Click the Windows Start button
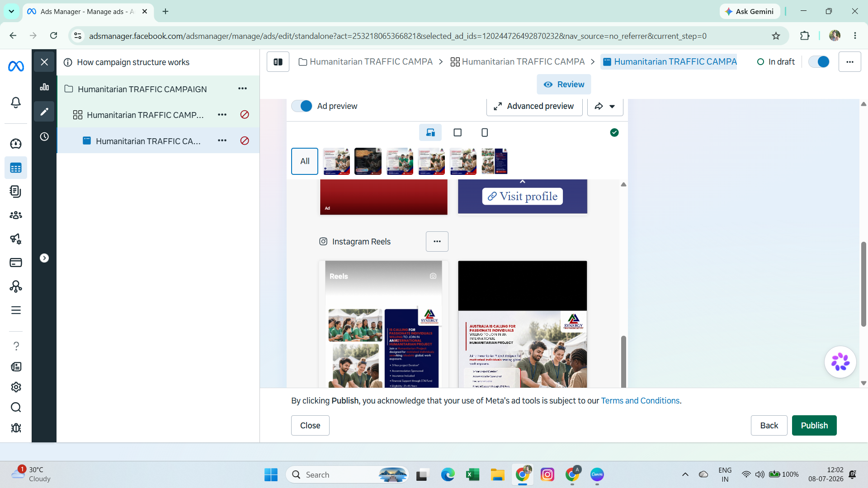This screenshot has height=488, width=868. (x=271, y=474)
